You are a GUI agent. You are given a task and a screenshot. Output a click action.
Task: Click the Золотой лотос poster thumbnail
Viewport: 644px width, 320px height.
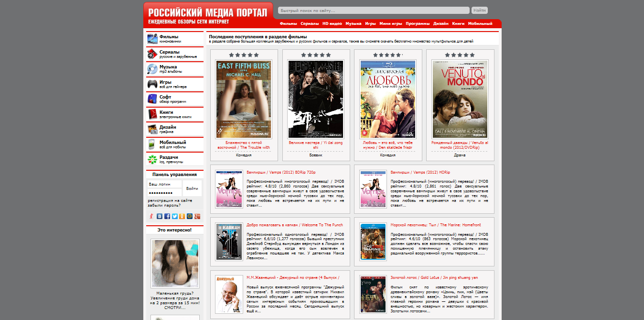point(373,295)
